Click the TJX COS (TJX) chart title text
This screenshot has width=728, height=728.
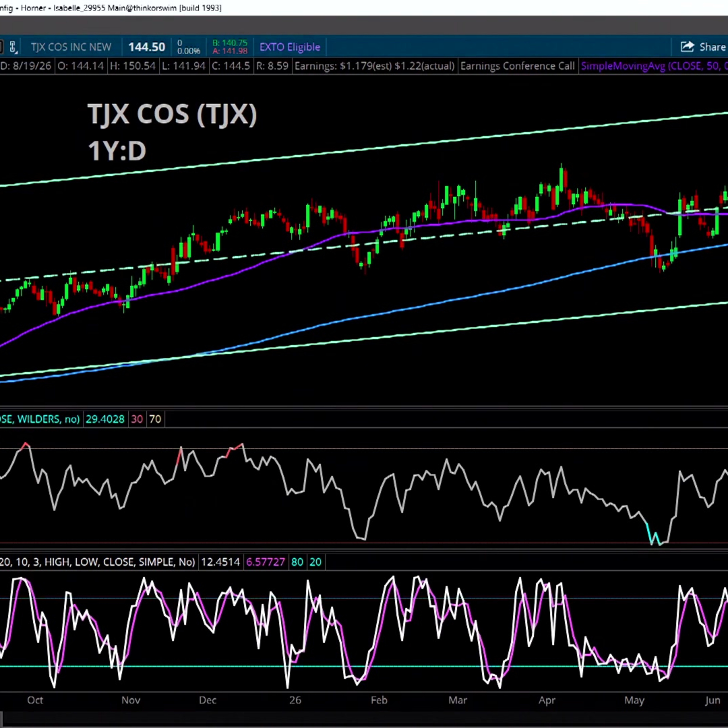[172, 114]
